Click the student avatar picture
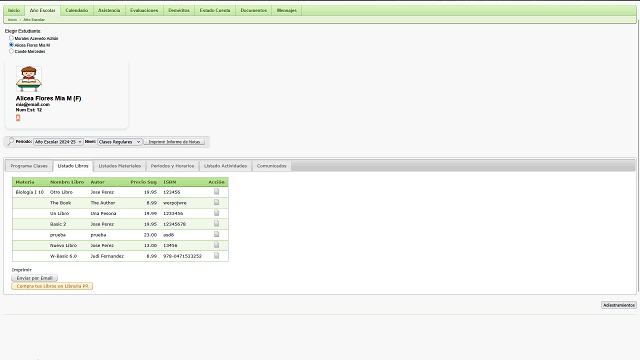 tap(29, 79)
